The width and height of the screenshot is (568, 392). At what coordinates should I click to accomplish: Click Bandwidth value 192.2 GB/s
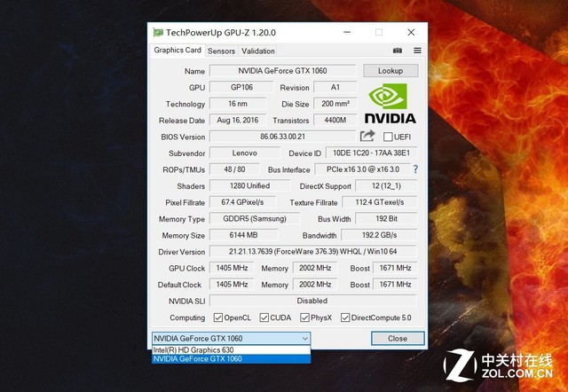click(x=379, y=235)
